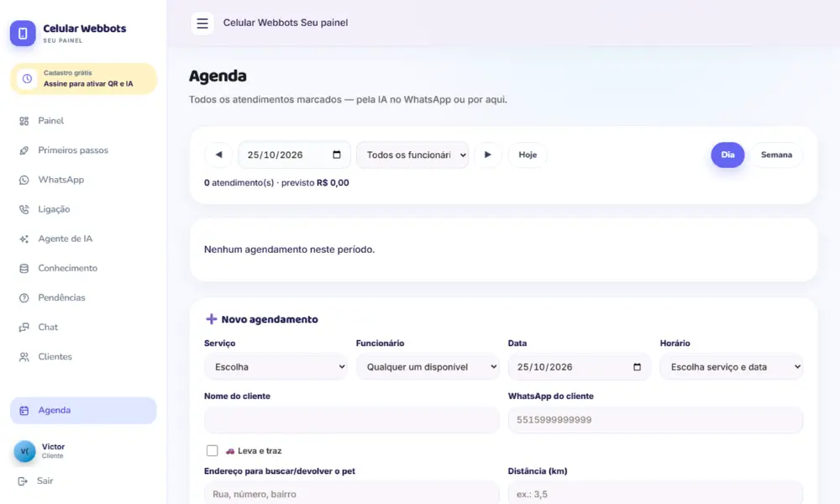This screenshot has width=840, height=504.
Task: Expand the Todos os funcionários dropdown
Action: click(412, 155)
